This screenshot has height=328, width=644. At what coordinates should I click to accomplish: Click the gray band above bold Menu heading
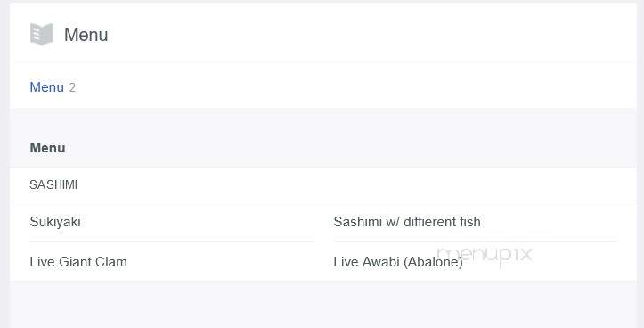coord(322,119)
